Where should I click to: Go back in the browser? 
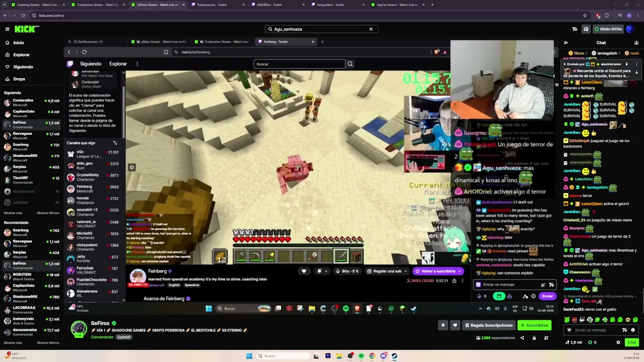[x=5, y=16]
